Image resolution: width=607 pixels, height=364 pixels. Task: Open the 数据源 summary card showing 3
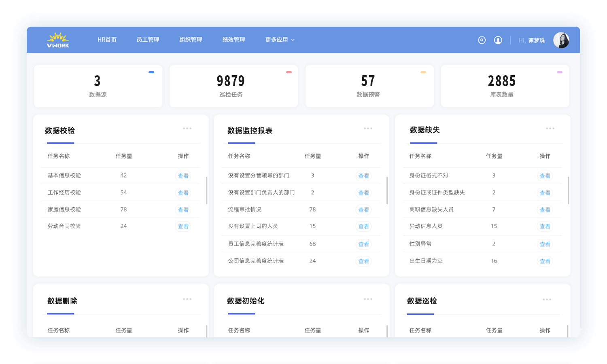point(98,86)
